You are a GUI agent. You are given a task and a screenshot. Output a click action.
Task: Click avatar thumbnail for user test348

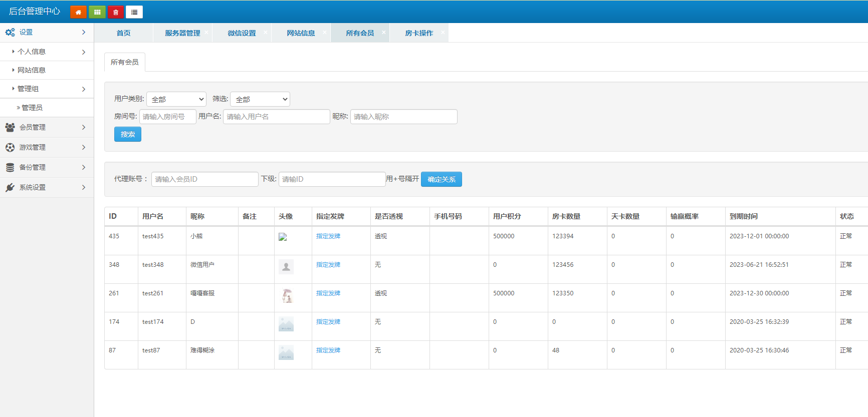(286, 267)
